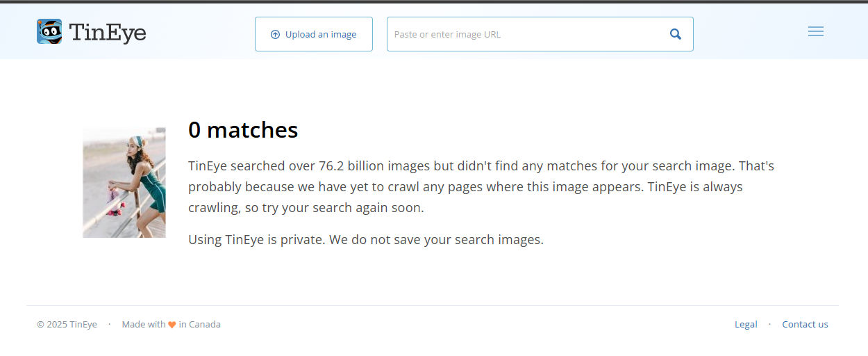Screen dimensions: 868x356
Task: Click the searched image thumbnail of woman
Action: point(124,182)
